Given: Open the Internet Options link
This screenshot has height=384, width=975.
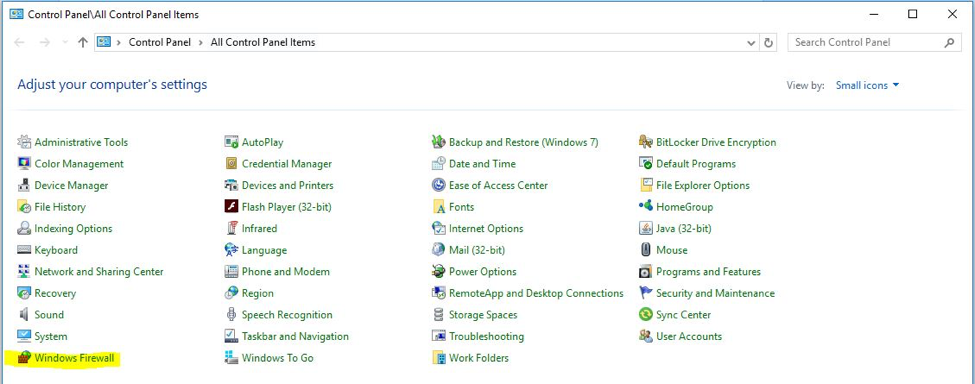Looking at the screenshot, I should click(x=486, y=229).
